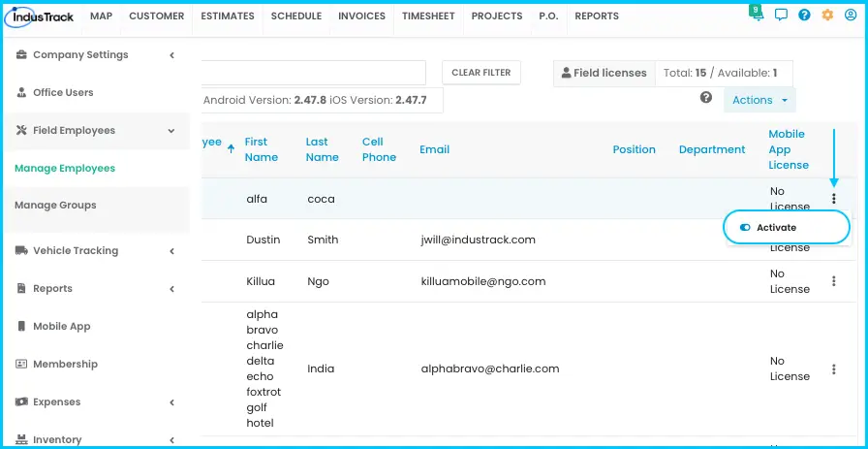Open the REPORTS top menu
This screenshot has width=868, height=449.
click(597, 16)
